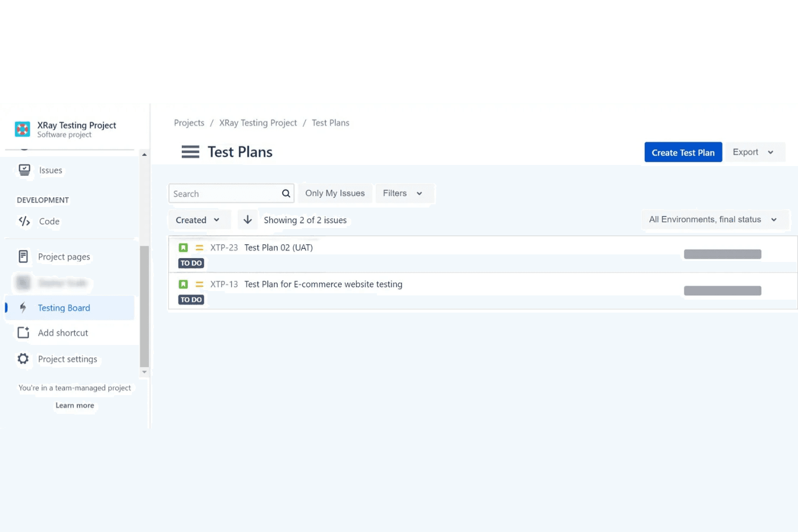The image size is (798, 532).
Task: Click the Project settings gear icon
Action: point(23,358)
